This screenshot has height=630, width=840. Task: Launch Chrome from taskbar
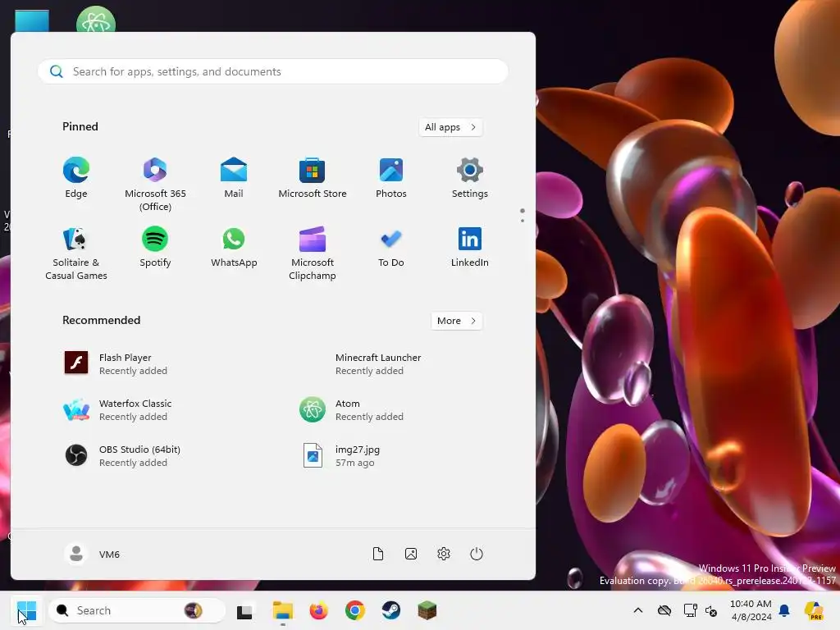354,610
